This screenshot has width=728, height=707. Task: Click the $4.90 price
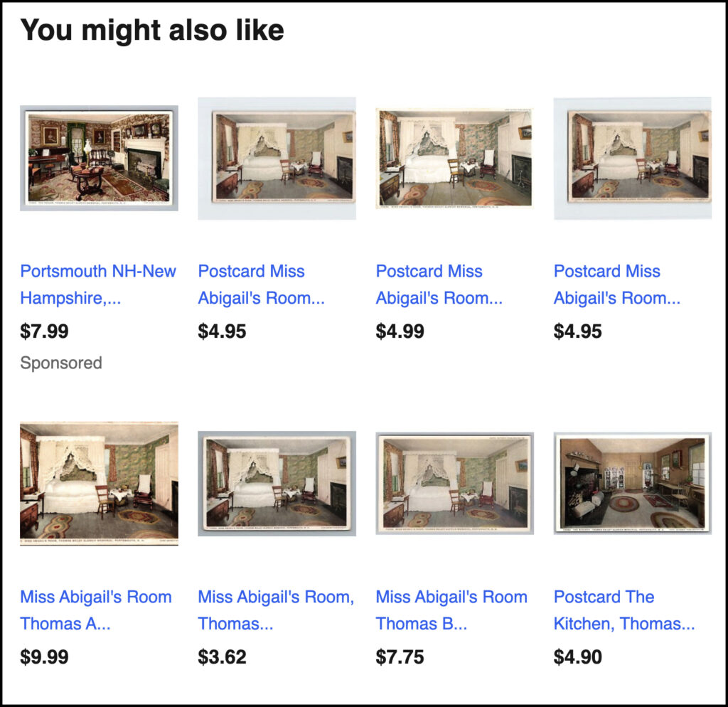(x=578, y=657)
